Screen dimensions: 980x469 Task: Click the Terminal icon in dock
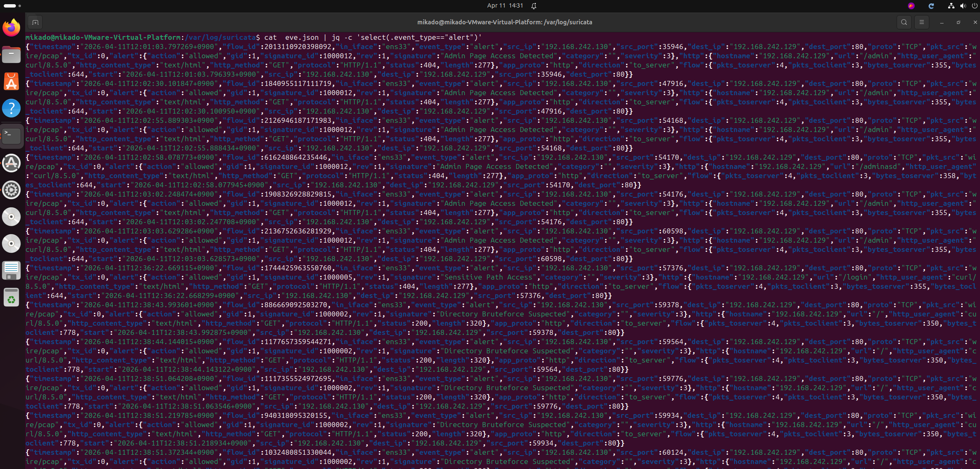tap(11, 135)
